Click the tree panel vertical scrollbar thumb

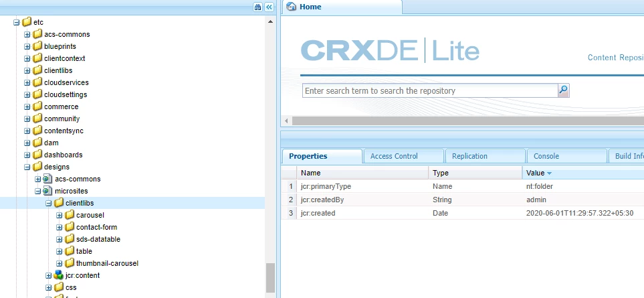[270, 277]
